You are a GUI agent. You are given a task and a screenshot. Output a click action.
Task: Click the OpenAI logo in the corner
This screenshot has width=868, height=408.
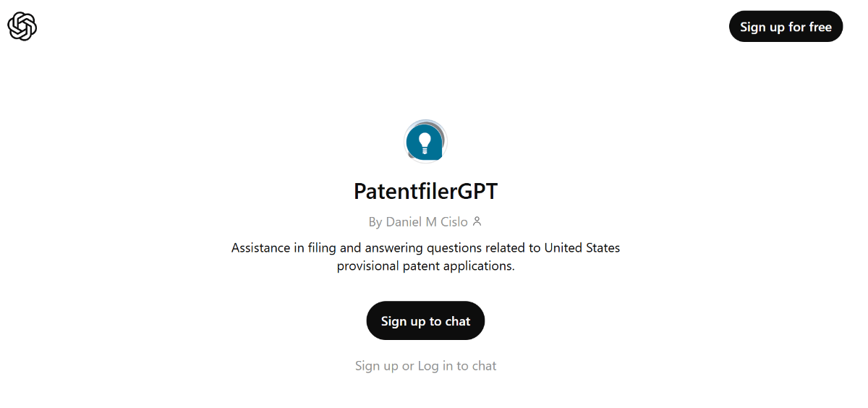click(x=22, y=27)
